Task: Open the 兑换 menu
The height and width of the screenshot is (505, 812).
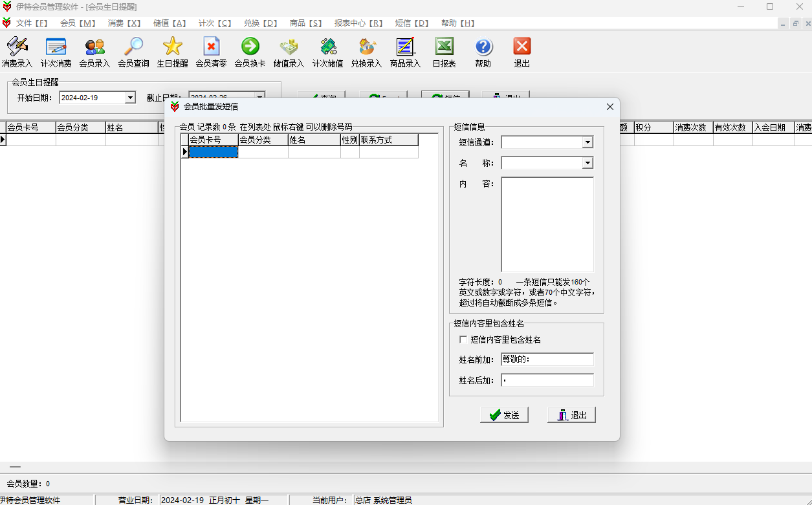Action: click(260, 23)
